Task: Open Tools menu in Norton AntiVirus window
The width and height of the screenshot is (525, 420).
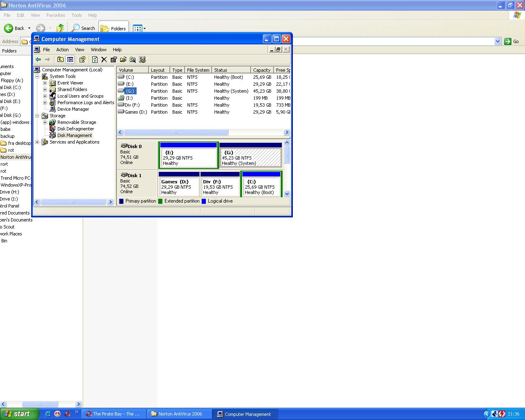Action: point(77,15)
